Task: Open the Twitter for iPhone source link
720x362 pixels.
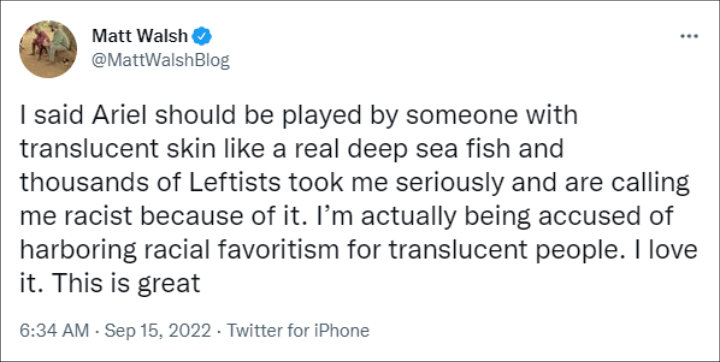Action: pyautogui.click(x=298, y=331)
